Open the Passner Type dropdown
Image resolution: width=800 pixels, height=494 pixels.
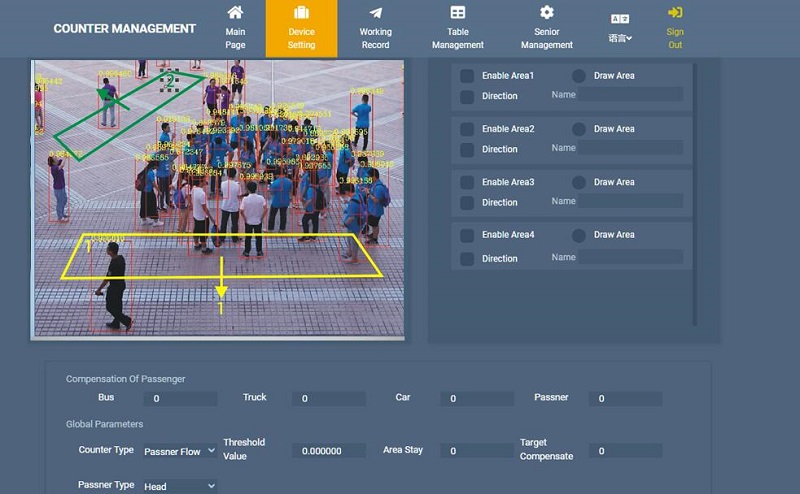point(180,486)
